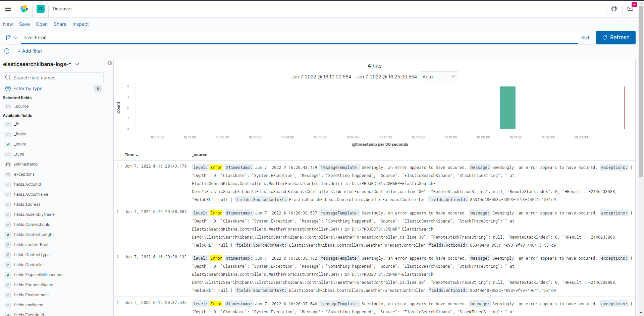Open the filter options circle icon
Image resolution: width=644 pixels, height=316 pixels.
point(7,51)
